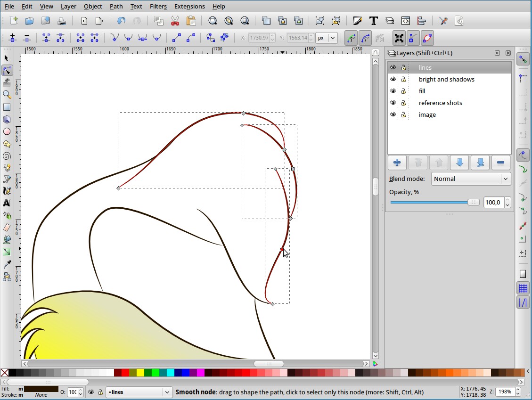Click the Insert new nodes button

(13, 38)
